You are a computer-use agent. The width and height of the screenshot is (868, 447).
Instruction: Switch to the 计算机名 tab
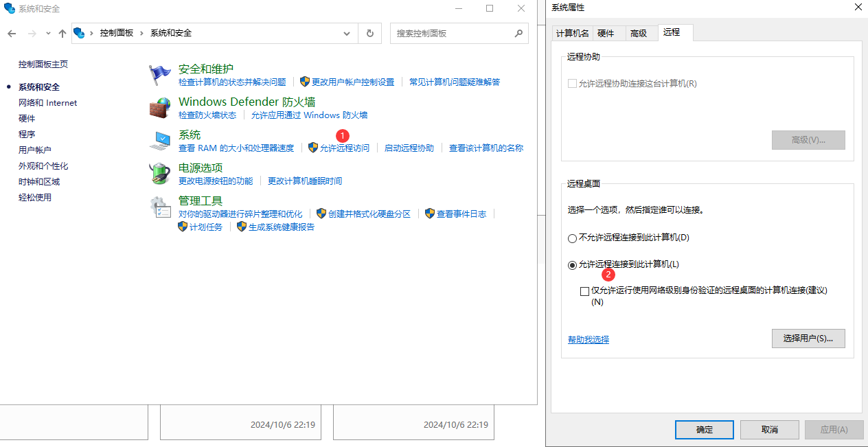click(x=571, y=32)
